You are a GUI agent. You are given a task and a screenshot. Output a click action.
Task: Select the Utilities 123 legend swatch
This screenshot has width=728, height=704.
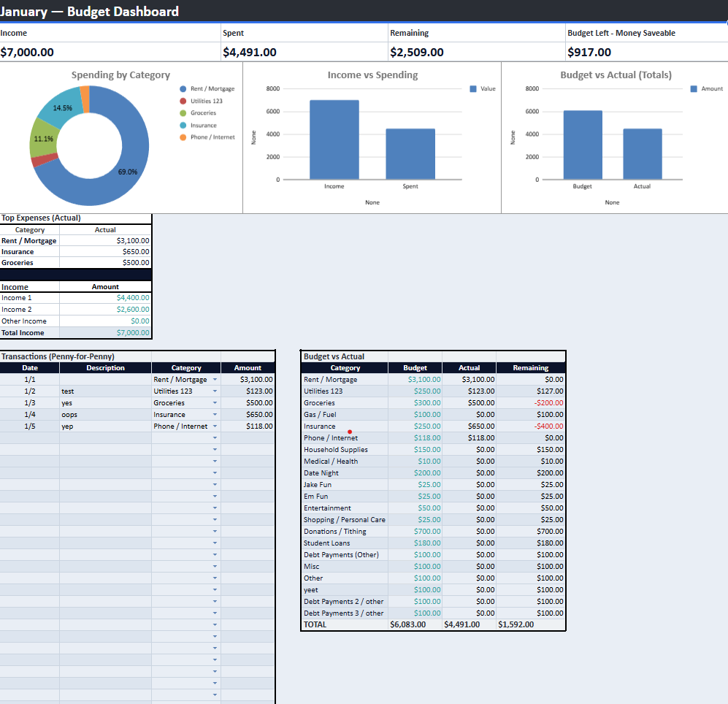coord(183,101)
